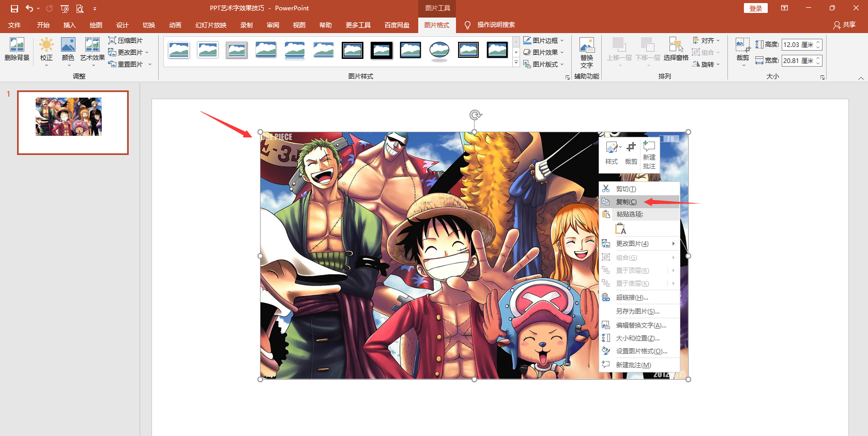
Task: Click the lightbulb Tell Me search icon
Action: pyautogui.click(x=467, y=25)
